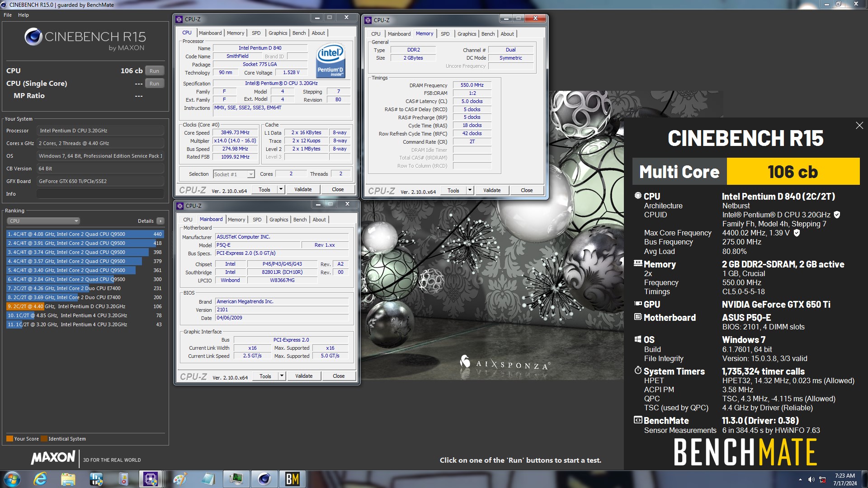Click the Identical System legend swatch
This screenshot has width=868, height=488.
click(44, 439)
